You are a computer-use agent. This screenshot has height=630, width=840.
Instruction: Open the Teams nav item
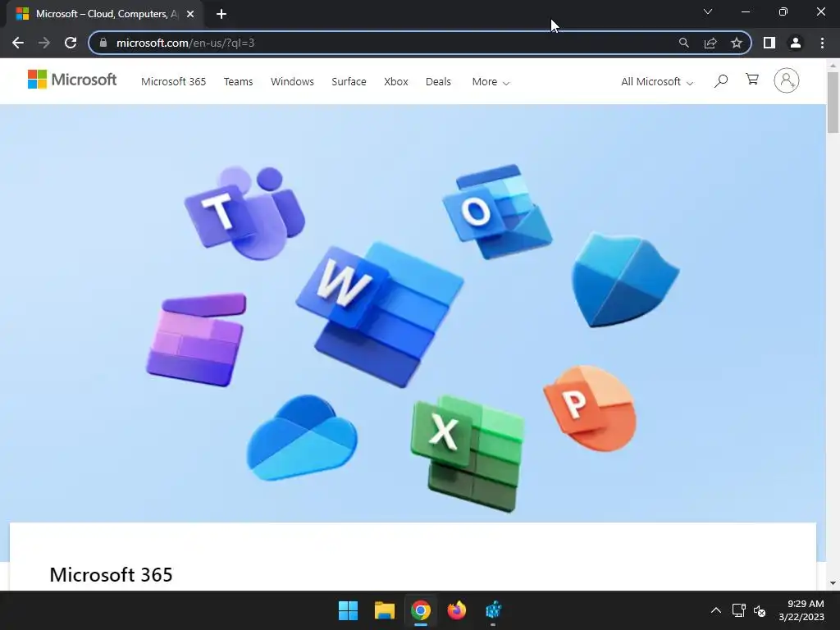pyautogui.click(x=239, y=82)
